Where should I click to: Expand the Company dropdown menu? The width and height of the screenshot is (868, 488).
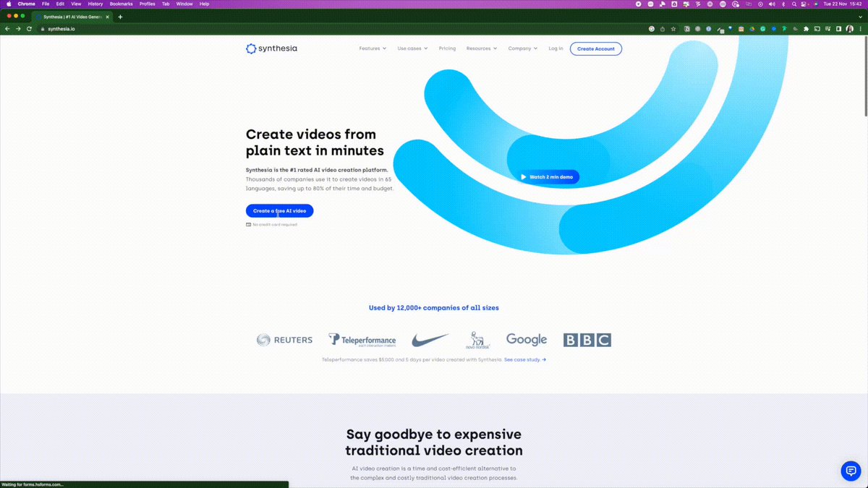point(523,48)
